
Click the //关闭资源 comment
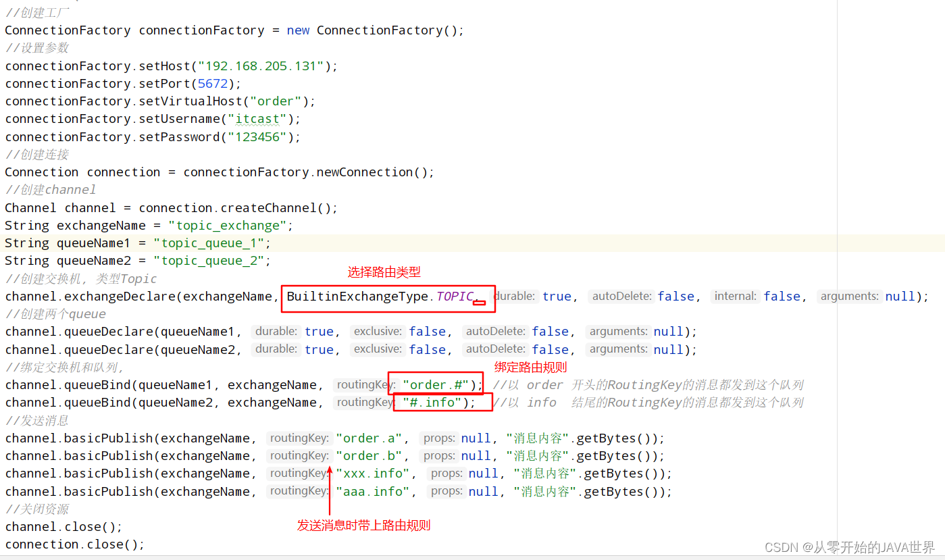point(37,509)
